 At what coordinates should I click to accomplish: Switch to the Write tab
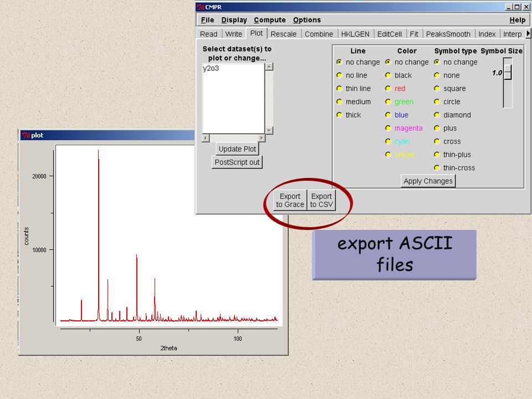pos(234,34)
